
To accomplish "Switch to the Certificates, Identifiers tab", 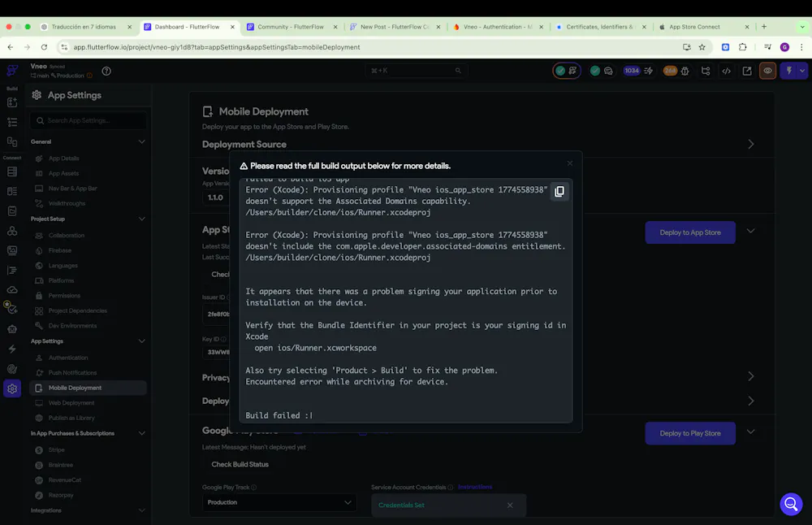I will pyautogui.click(x=601, y=27).
